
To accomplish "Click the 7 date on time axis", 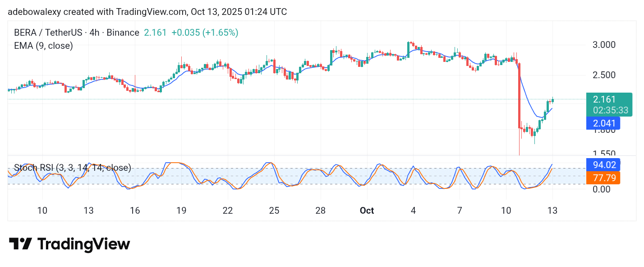I will tap(460, 211).
